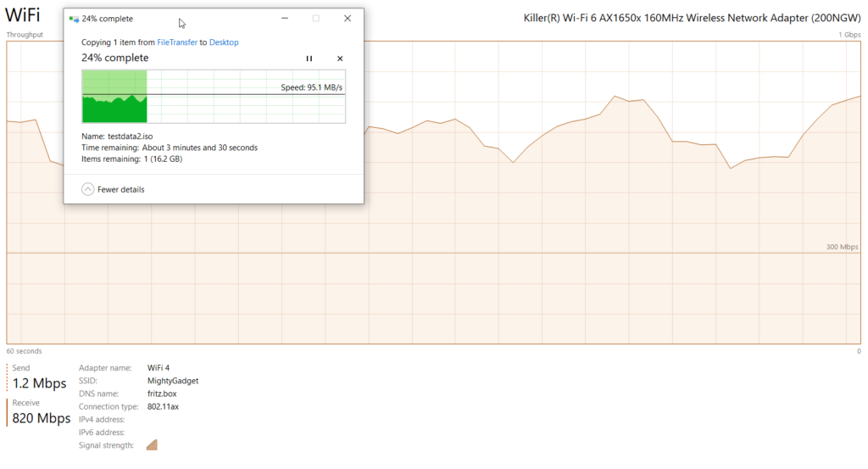
Task: Click the large WiFi heading
Action: (22, 16)
